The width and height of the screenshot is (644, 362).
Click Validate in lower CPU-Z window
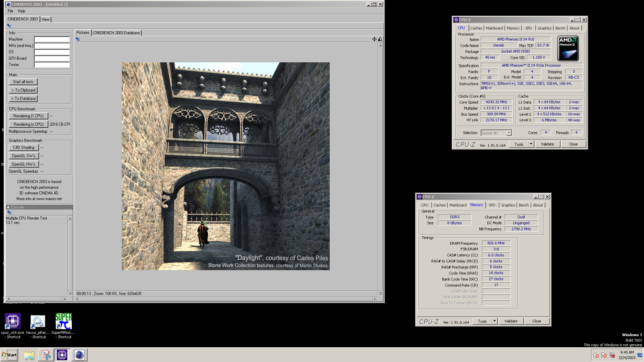pos(511,321)
